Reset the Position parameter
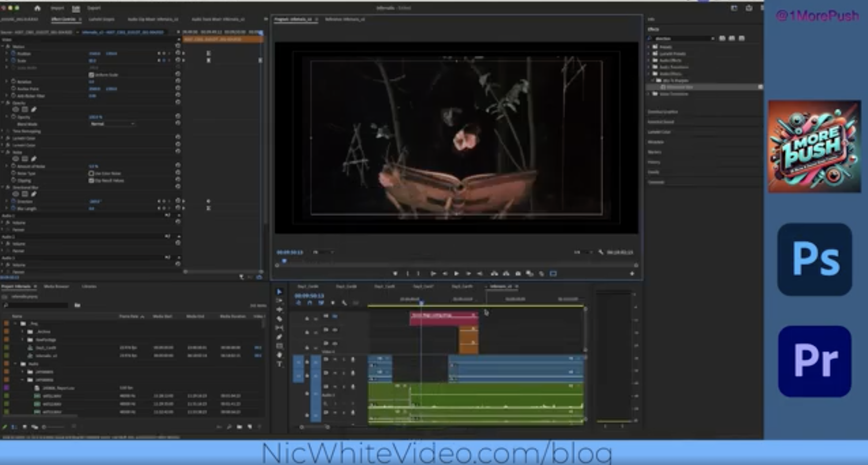 pyautogui.click(x=178, y=53)
